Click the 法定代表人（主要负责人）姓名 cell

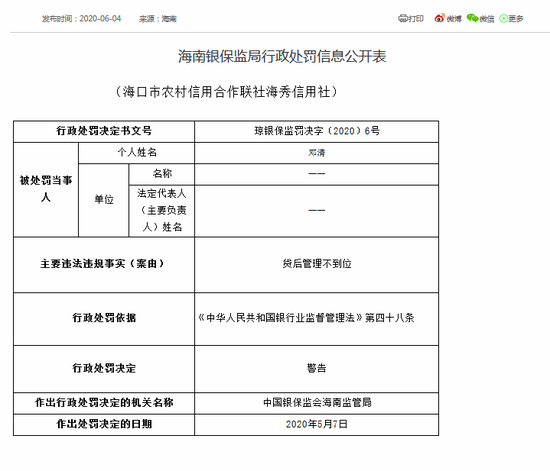pos(162,211)
